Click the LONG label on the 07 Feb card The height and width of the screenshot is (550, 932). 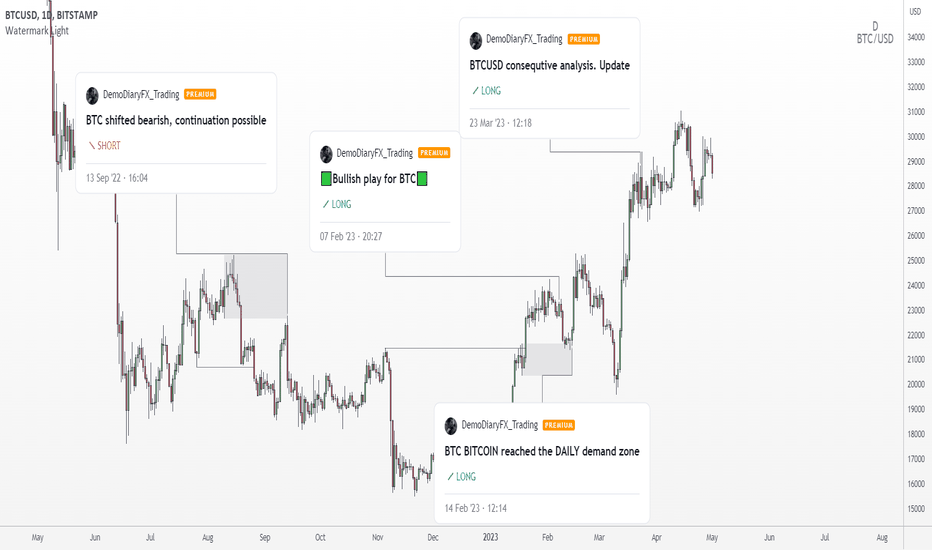(x=337, y=204)
